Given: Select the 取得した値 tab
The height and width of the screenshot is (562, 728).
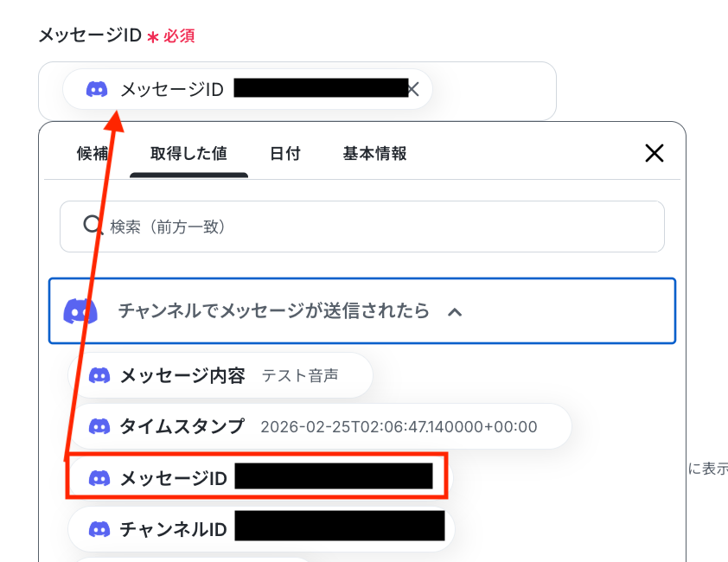Looking at the screenshot, I should (x=188, y=153).
